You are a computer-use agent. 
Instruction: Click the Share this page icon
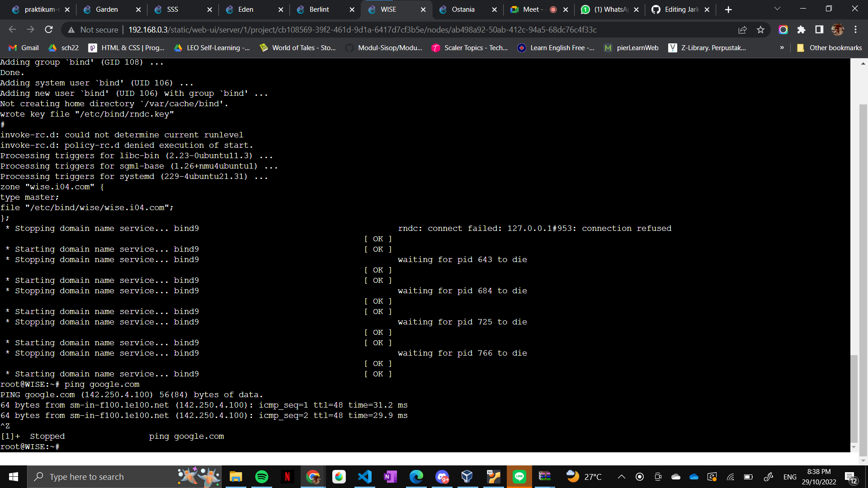[743, 29]
